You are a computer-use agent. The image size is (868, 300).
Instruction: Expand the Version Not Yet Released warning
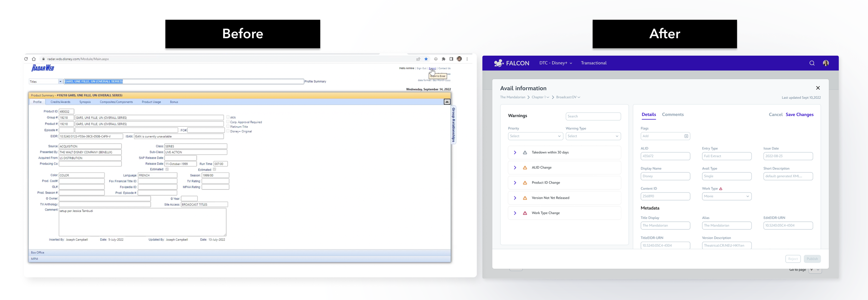pyautogui.click(x=515, y=198)
